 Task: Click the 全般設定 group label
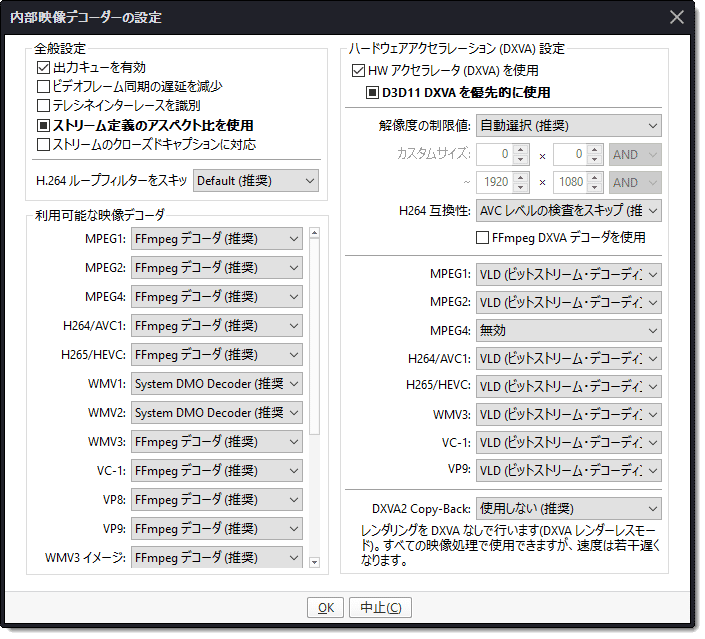point(60,48)
